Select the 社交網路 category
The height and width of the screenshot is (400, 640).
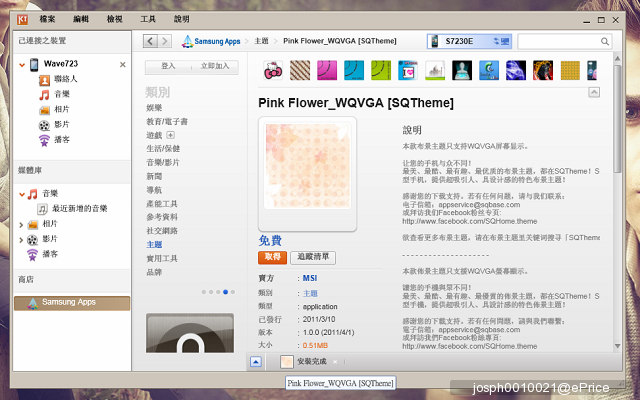click(x=162, y=231)
